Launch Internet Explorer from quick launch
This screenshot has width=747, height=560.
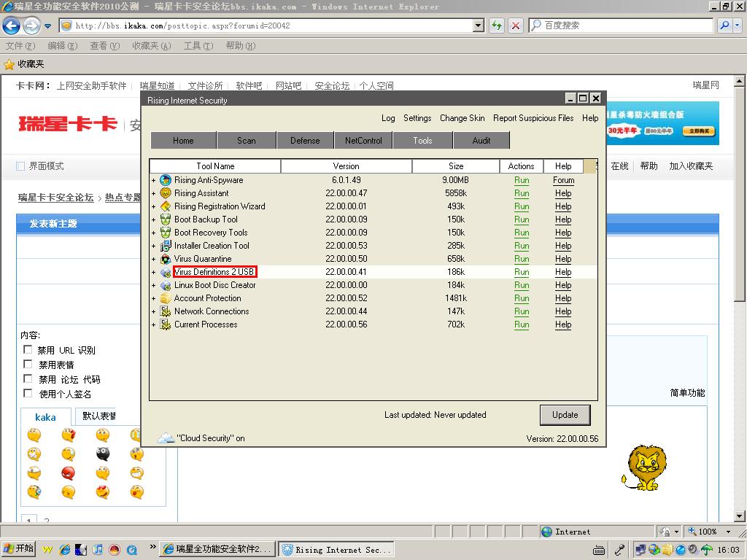pos(64,550)
